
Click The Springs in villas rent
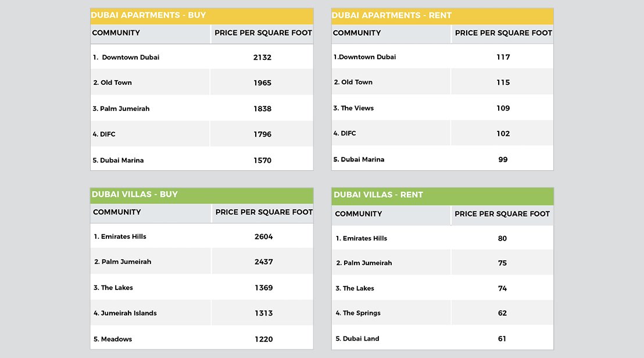point(362,313)
